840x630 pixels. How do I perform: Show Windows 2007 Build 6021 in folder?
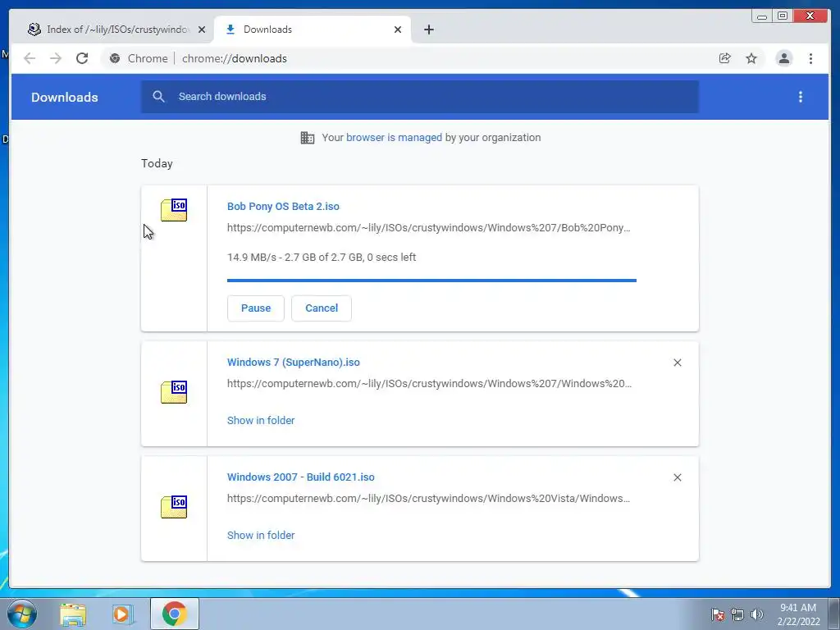click(261, 535)
